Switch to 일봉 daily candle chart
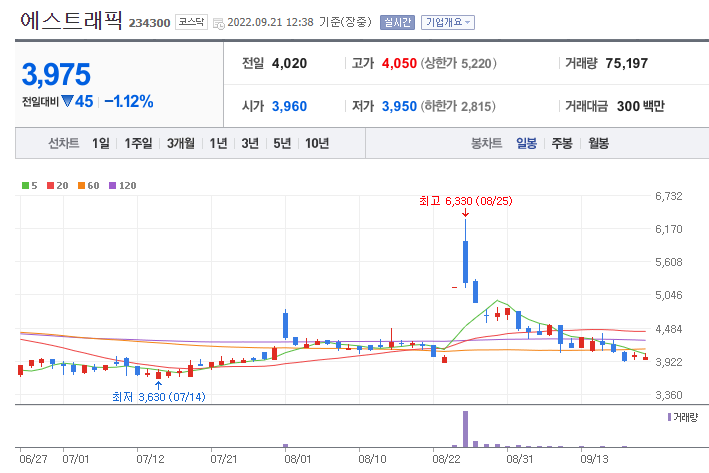Screen dimensions: 709x473 [526, 143]
